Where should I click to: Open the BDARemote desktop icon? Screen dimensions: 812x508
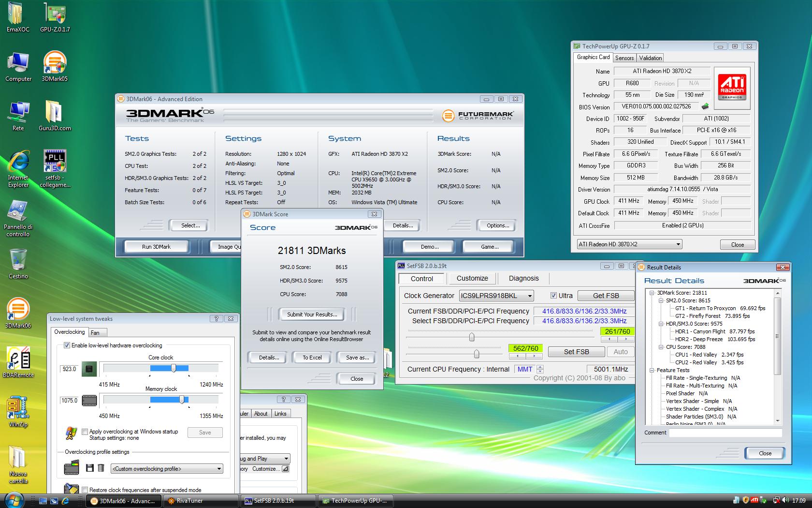[x=18, y=362]
